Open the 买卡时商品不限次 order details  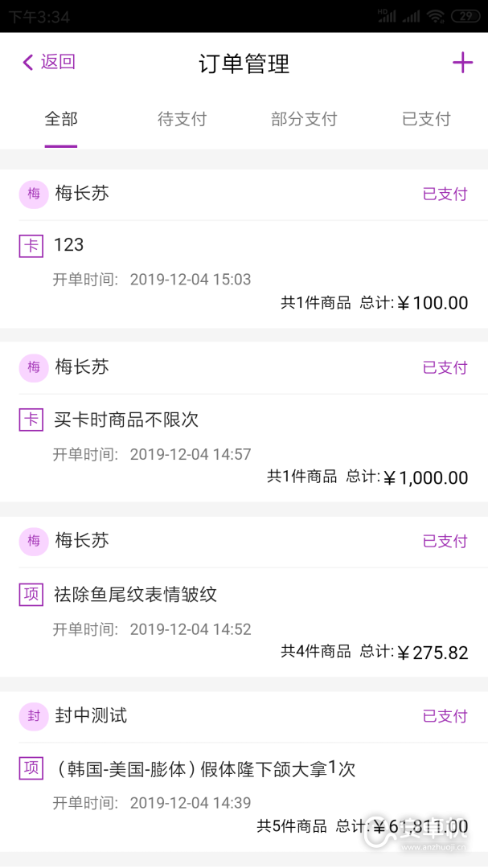point(129,420)
